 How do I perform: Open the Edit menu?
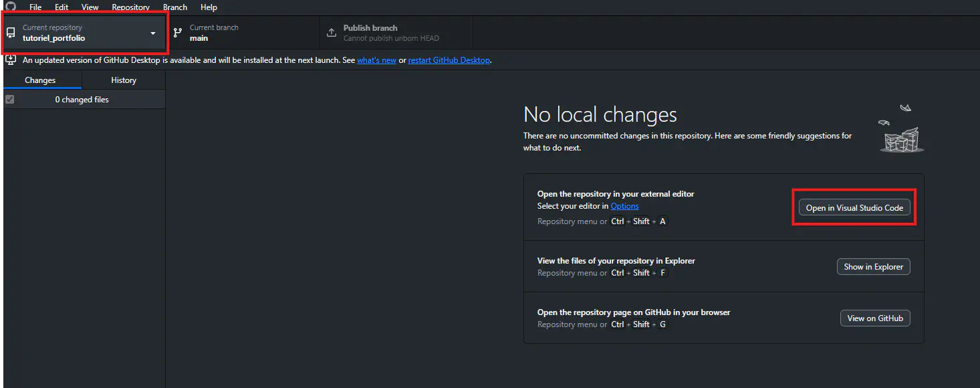(x=62, y=7)
